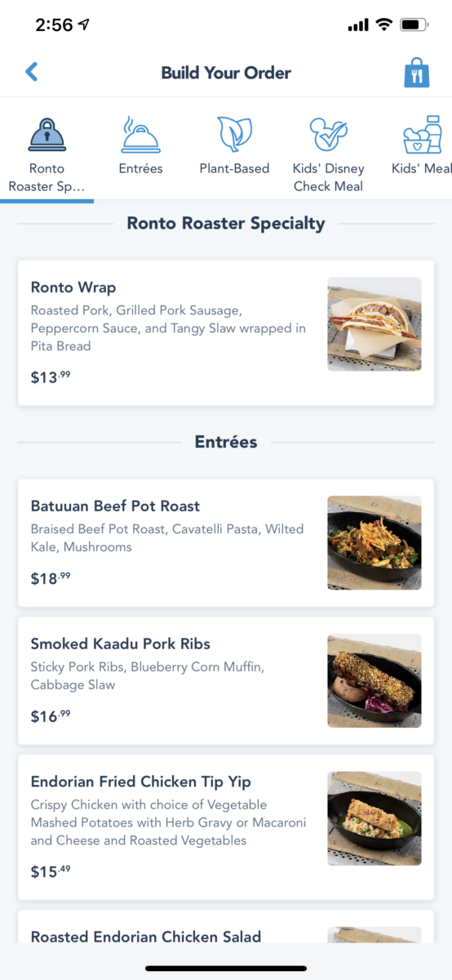452x980 pixels.
Task: Select the Ronto Roaster Specialty cloche icon
Action: (47, 135)
